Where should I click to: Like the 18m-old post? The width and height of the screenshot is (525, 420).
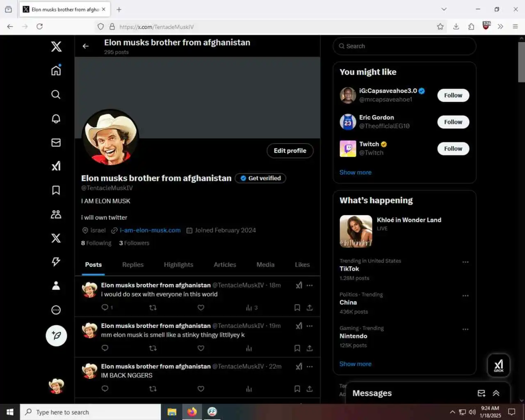click(x=201, y=308)
